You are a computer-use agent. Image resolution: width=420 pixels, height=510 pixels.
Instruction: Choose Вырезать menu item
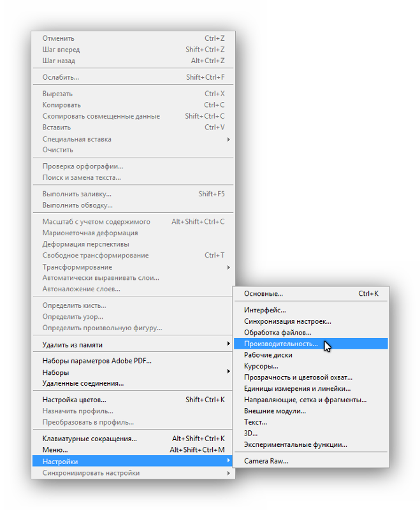(x=133, y=94)
